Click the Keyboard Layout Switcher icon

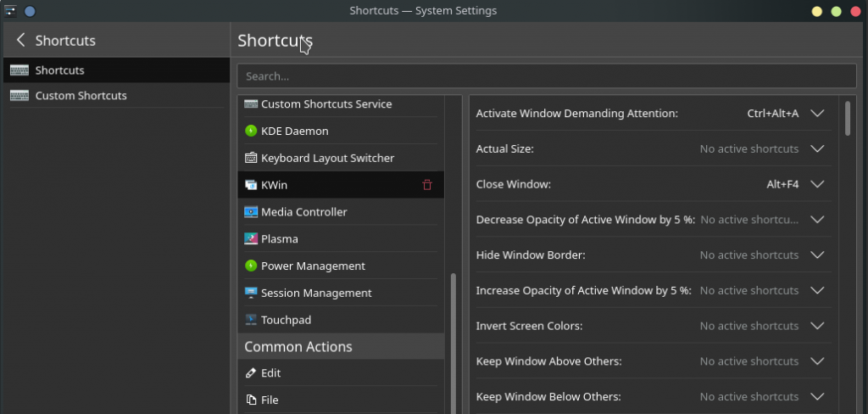click(251, 158)
